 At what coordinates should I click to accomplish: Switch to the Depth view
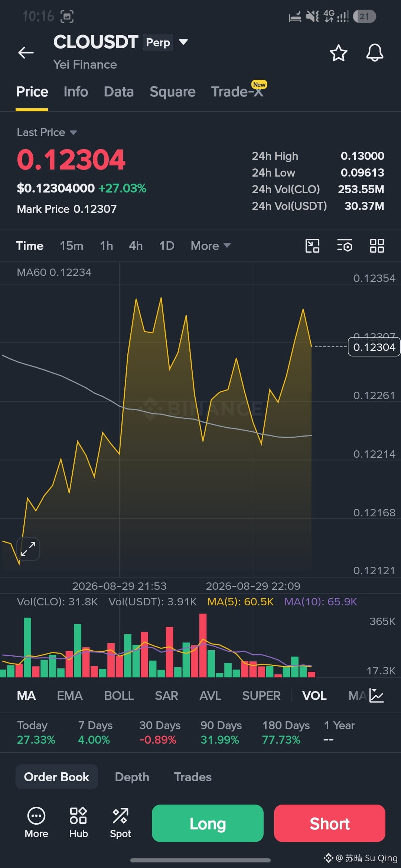click(x=132, y=777)
